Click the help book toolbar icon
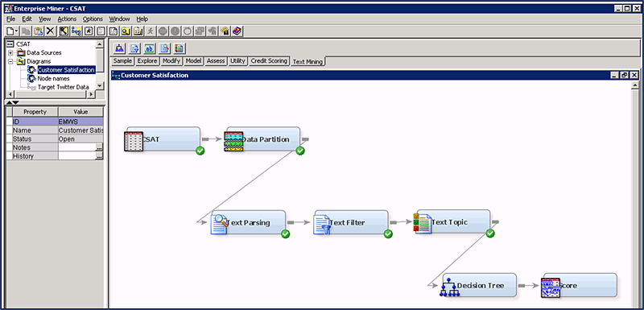Viewport: 644px width, 310px height. click(x=237, y=31)
